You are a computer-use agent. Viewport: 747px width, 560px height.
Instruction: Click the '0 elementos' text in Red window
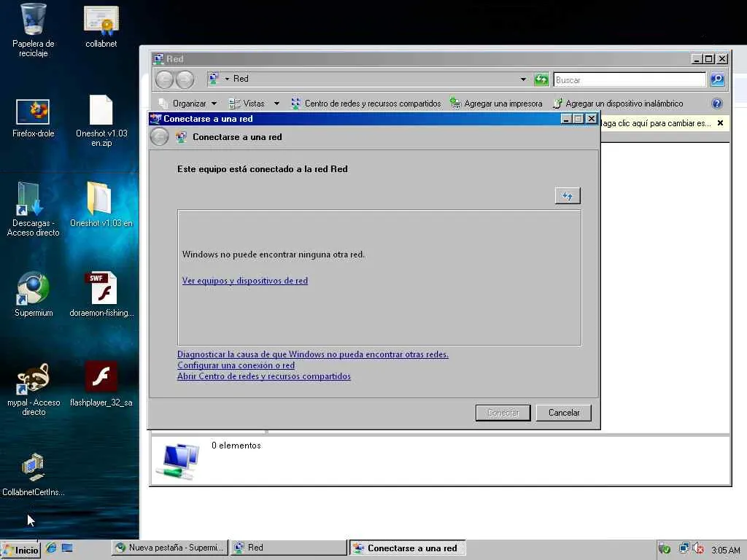click(236, 446)
